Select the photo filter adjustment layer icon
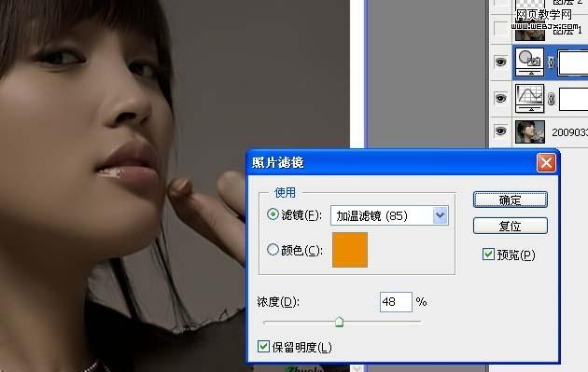588x372 pixels. [x=529, y=62]
